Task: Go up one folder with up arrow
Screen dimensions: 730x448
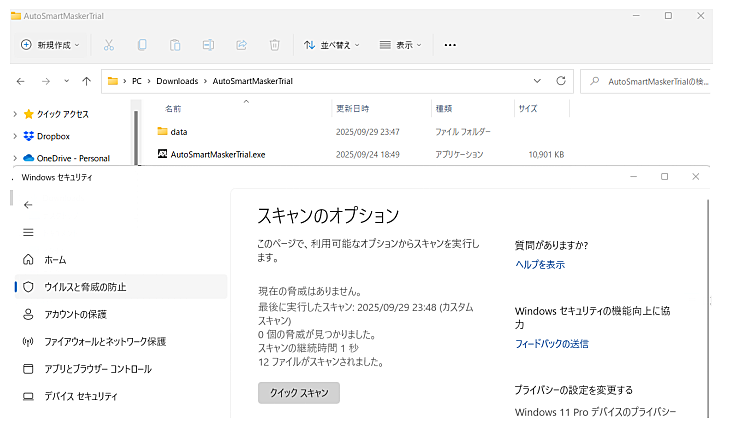Action: tap(87, 81)
